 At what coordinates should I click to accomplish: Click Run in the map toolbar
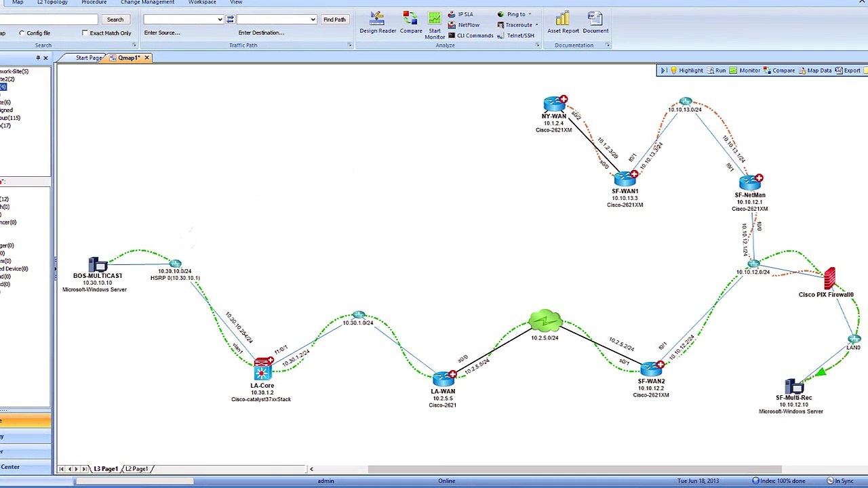tap(716, 70)
